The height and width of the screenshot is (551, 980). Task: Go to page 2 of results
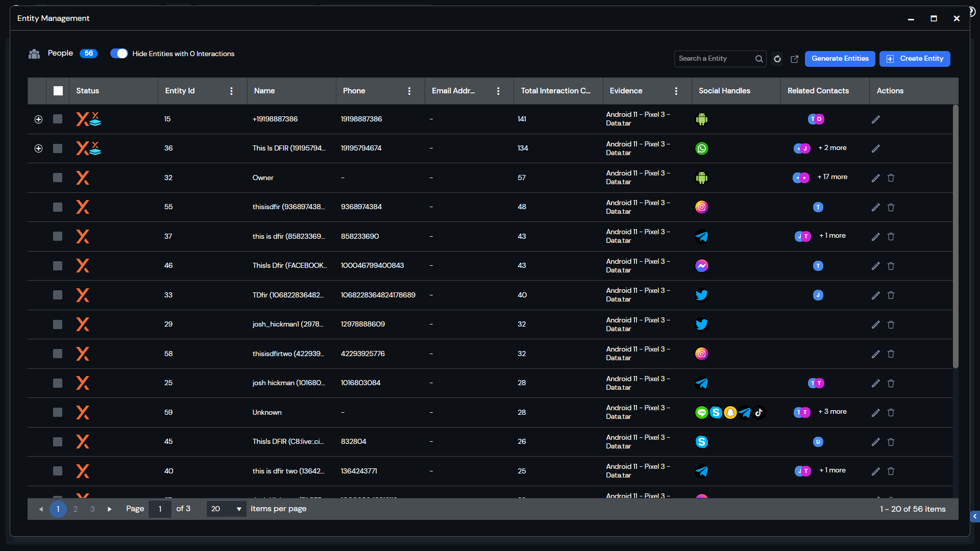(75, 509)
